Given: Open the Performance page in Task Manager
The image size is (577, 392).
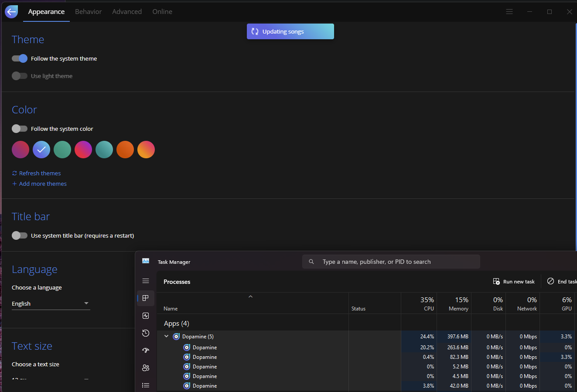Looking at the screenshot, I should (x=146, y=316).
